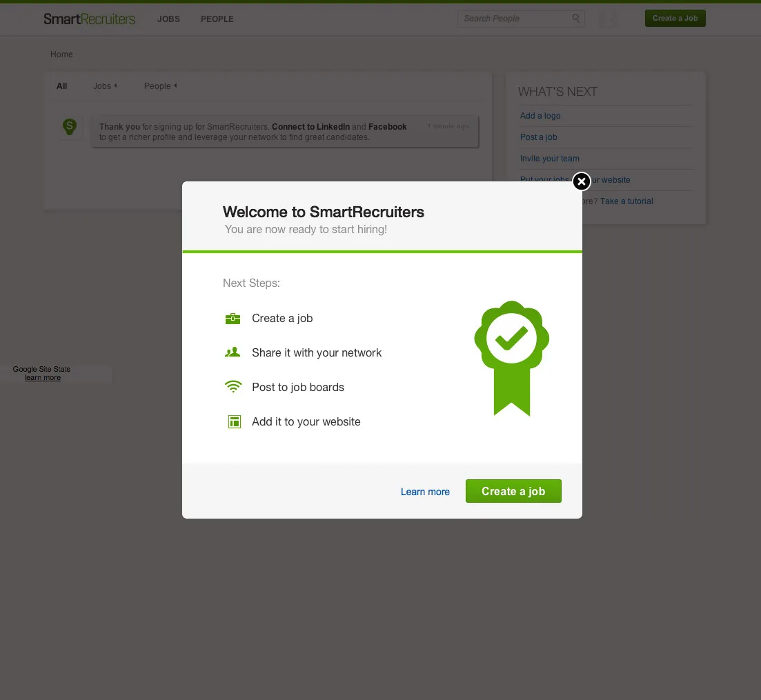Click the green Create a job button in dialog
The width and height of the screenshot is (761, 700).
(513, 491)
